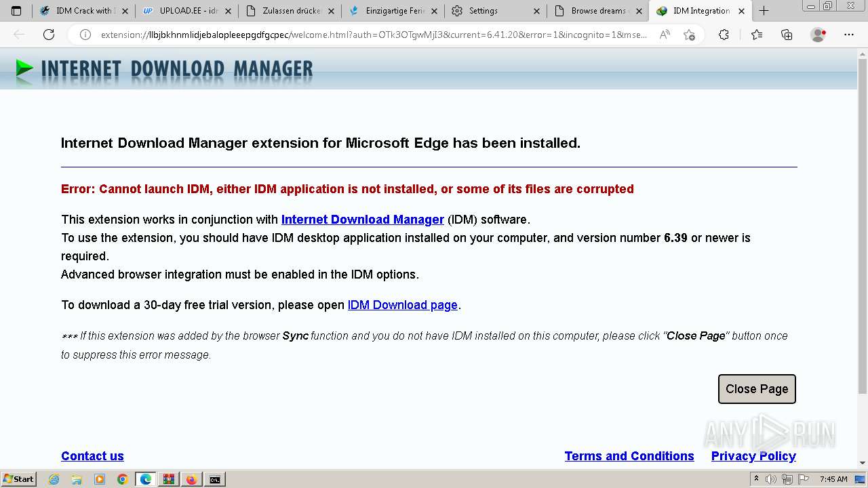
Task: Switch to the UPLOAD.EE tab
Action: pyautogui.click(x=186, y=11)
